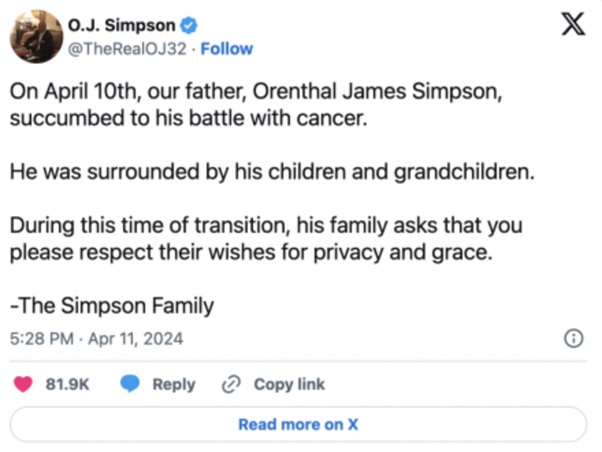Image resolution: width=602 pixels, height=452 pixels.
Task: Open the info icon beside the timestamp
Action: pos(574,339)
